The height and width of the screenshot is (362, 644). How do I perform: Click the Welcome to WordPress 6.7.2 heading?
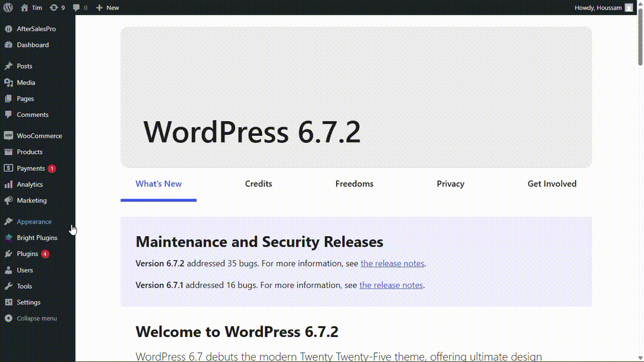[x=237, y=332]
